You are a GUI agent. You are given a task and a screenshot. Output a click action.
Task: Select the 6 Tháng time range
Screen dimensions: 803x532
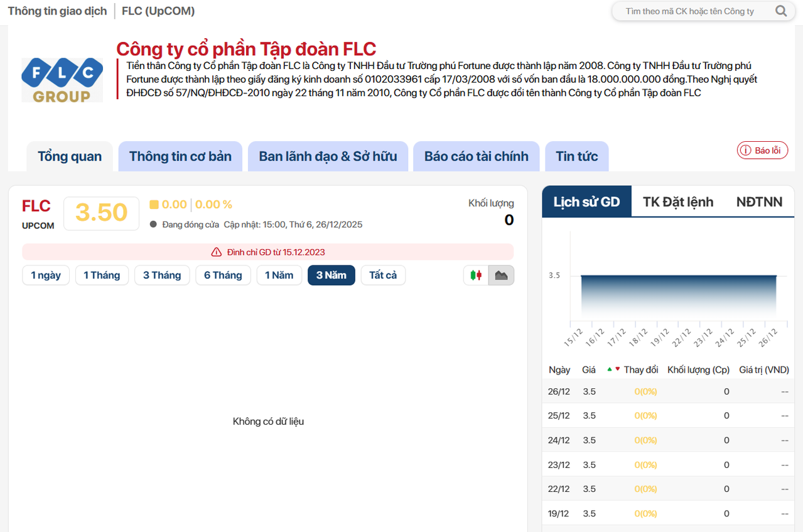tap(223, 275)
